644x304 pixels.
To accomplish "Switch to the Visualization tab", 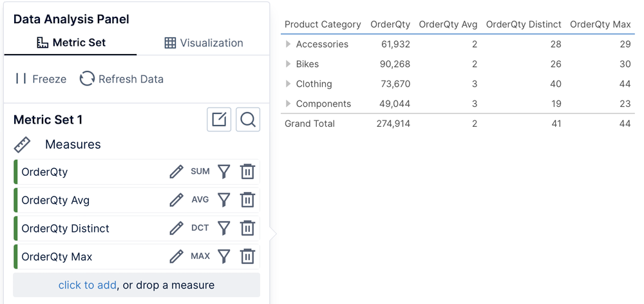I will click(204, 43).
